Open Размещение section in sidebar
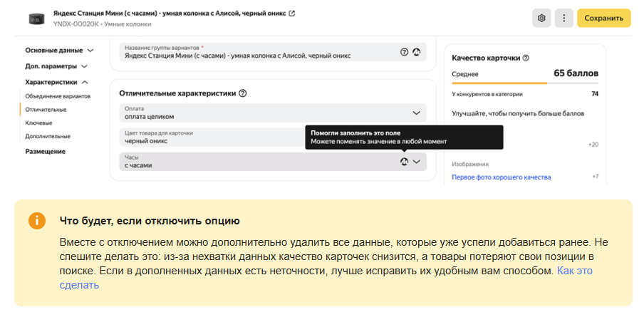The image size is (644, 317). tap(45, 151)
